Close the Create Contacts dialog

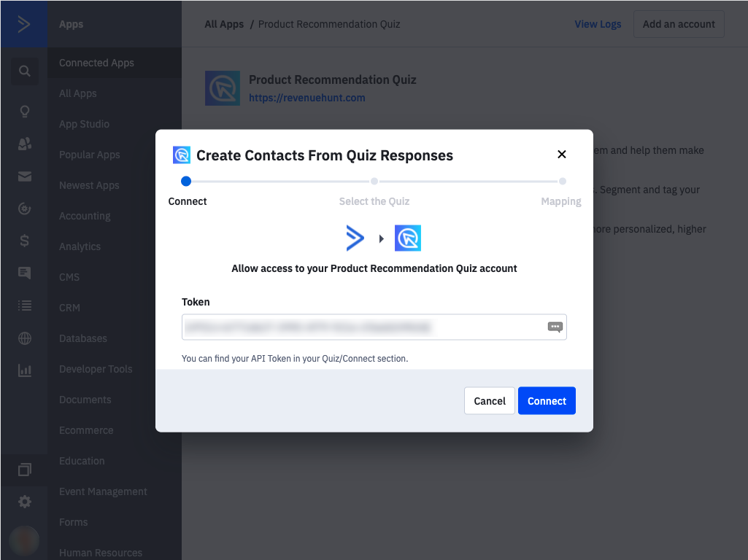(561, 155)
